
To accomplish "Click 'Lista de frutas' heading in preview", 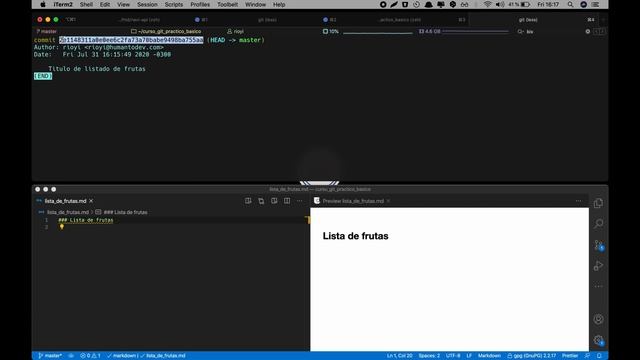I will [356, 236].
